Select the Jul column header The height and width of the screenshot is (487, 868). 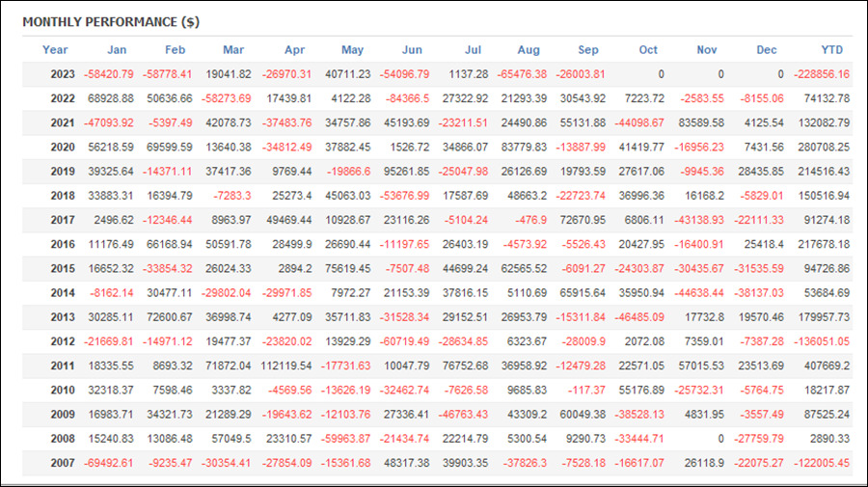click(473, 50)
